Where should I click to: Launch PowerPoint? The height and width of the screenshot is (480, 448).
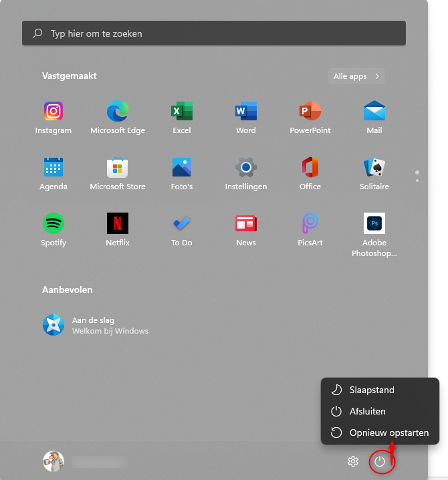pyautogui.click(x=310, y=118)
